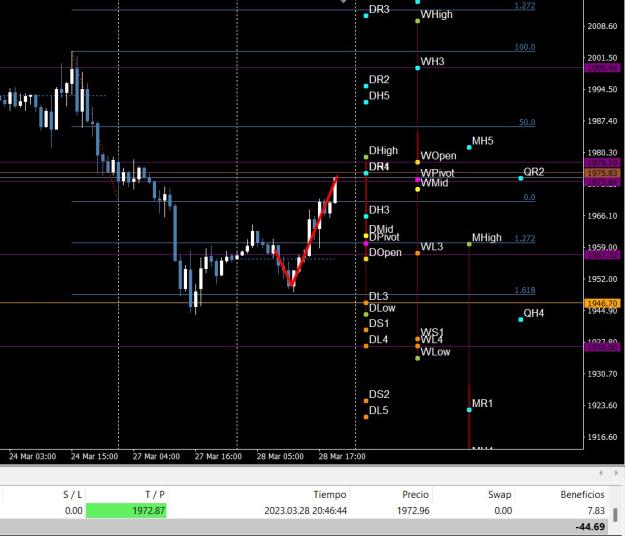The height and width of the screenshot is (536, 625).
Task: Click the 1923.60 price axis value
Action: [602, 405]
